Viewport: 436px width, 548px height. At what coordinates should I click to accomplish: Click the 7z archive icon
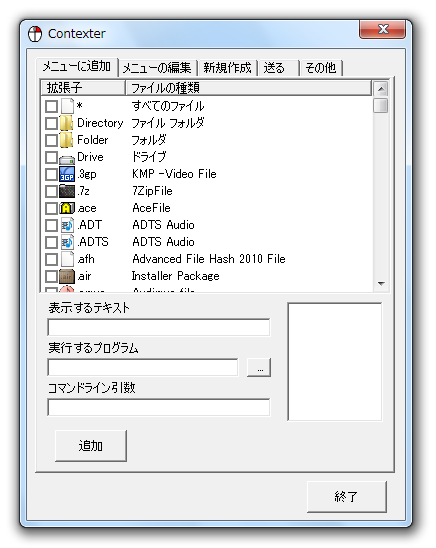tap(67, 191)
